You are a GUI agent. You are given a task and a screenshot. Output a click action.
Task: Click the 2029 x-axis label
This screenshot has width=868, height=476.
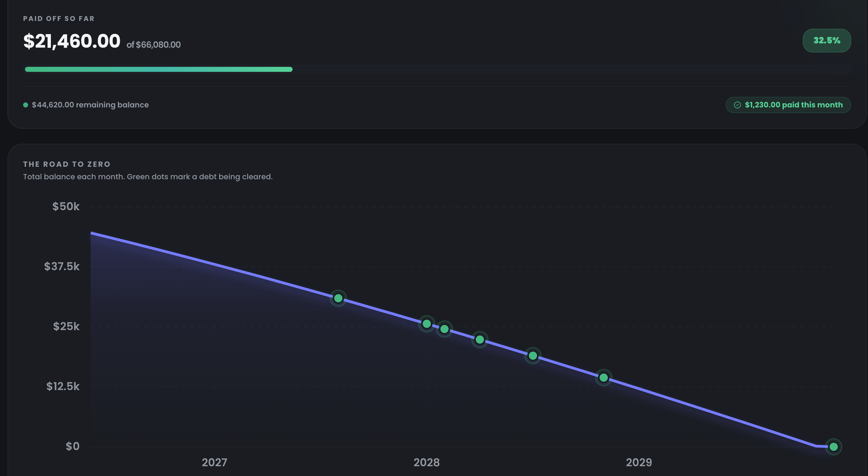click(x=639, y=462)
